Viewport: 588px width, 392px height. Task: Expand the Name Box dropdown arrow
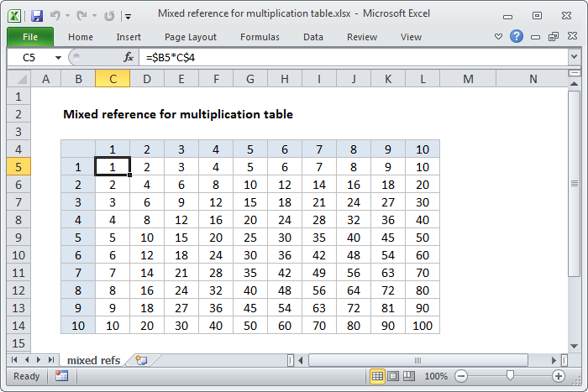[x=58, y=58]
